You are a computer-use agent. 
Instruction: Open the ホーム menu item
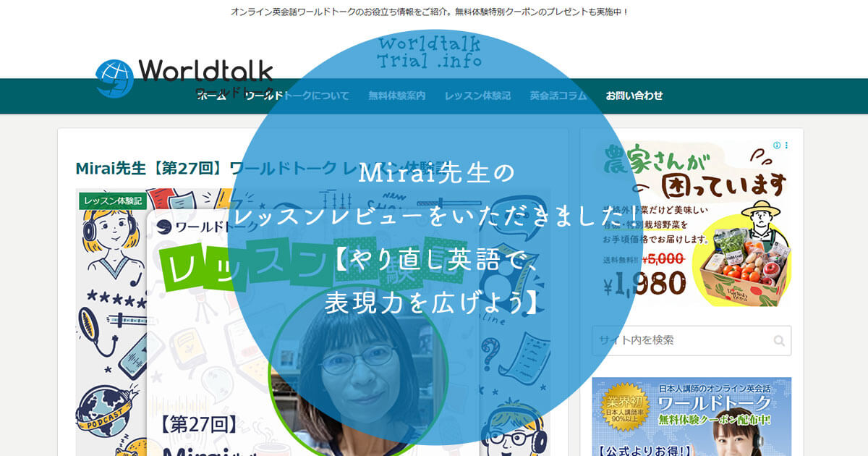pyautogui.click(x=211, y=96)
